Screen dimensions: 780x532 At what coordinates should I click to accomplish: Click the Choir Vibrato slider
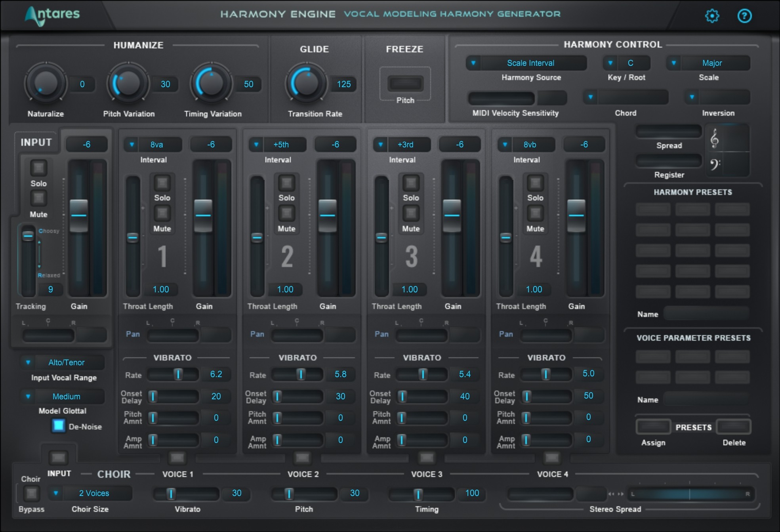[x=186, y=494]
